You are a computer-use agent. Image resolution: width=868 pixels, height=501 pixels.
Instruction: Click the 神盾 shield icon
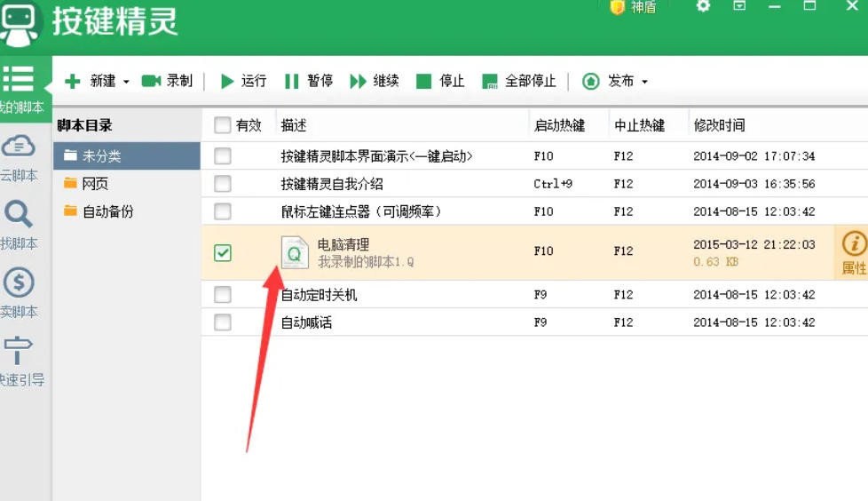point(618,7)
